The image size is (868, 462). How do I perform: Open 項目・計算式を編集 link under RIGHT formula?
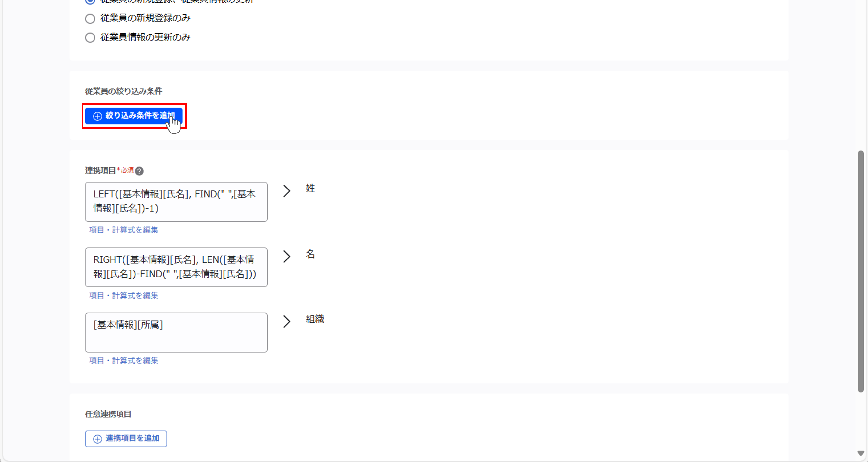coord(124,296)
